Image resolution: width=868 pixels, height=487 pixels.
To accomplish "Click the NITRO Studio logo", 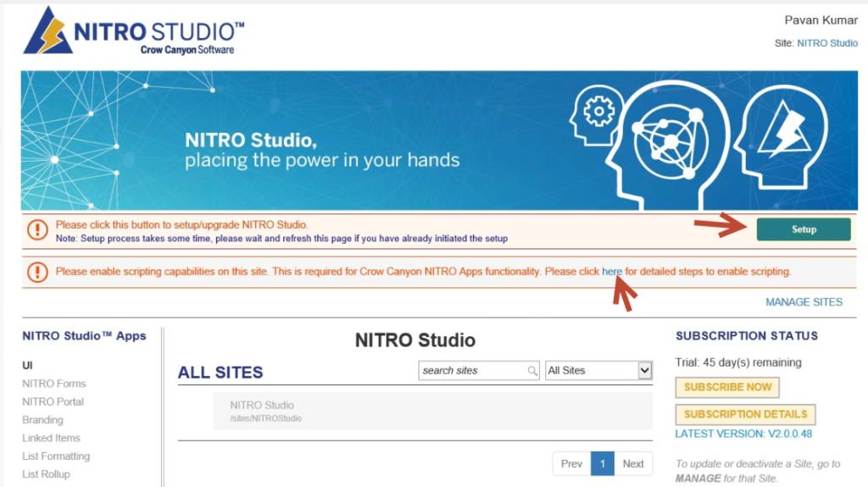I will coord(133,31).
